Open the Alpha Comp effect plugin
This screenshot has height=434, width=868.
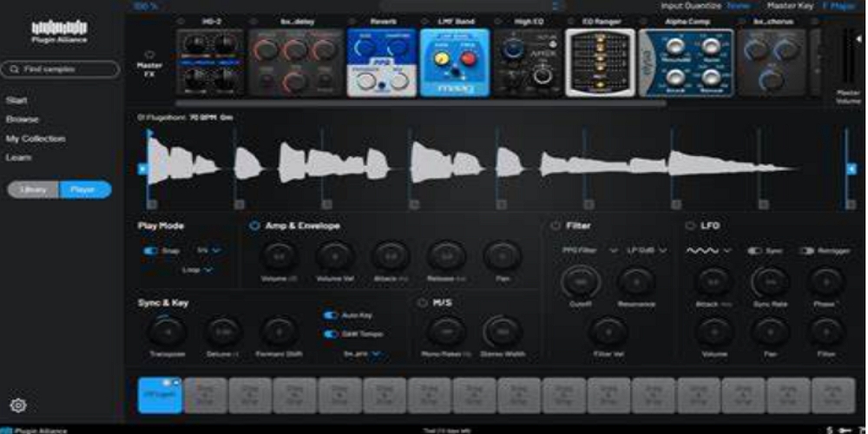(687, 62)
